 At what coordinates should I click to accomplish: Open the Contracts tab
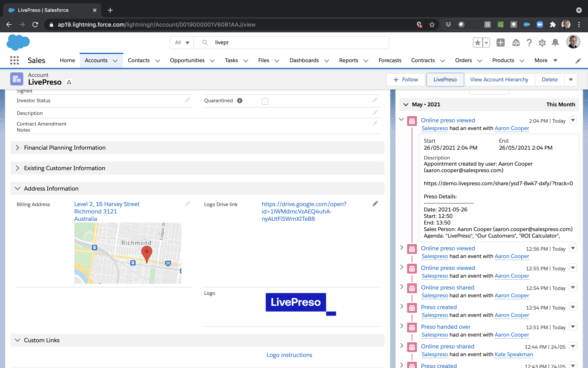(x=423, y=60)
